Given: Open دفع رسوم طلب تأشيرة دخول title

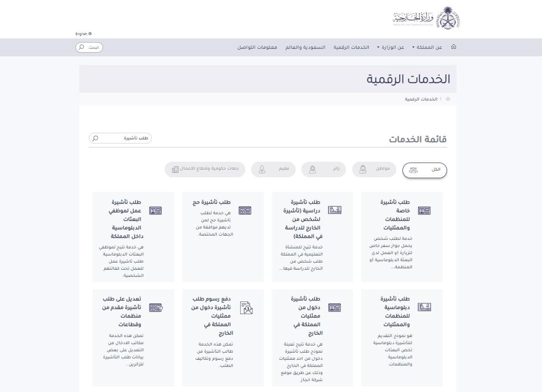Looking at the screenshot, I should [211, 316].
